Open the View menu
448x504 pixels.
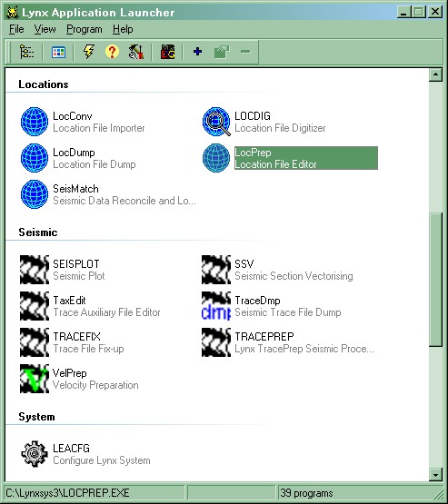pyautogui.click(x=45, y=29)
